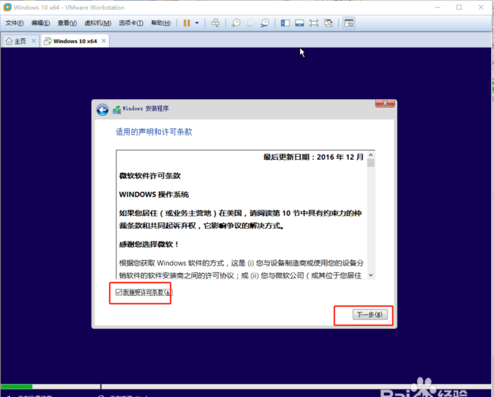Click the license text scrollbar thumb
The height and width of the screenshot is (397, 494).
point(371,163)
